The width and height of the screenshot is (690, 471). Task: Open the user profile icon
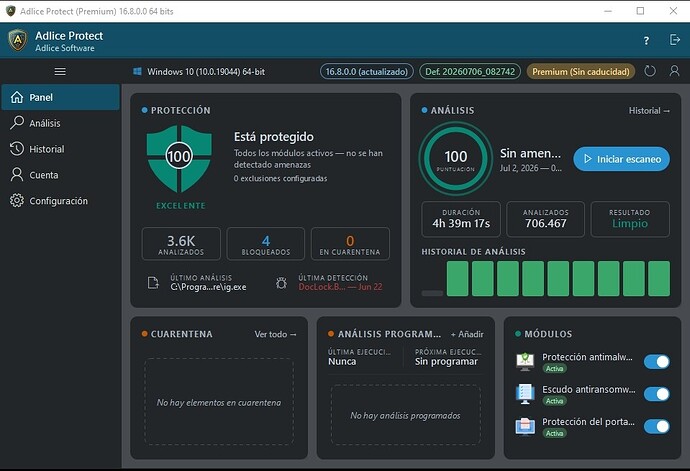click(x=674, y=71)
